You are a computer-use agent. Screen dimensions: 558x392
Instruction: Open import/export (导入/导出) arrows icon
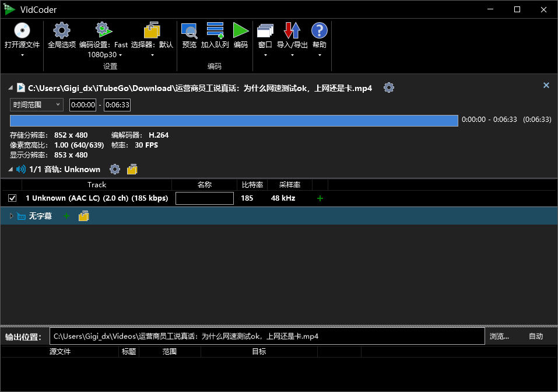[x=292, y=30]
